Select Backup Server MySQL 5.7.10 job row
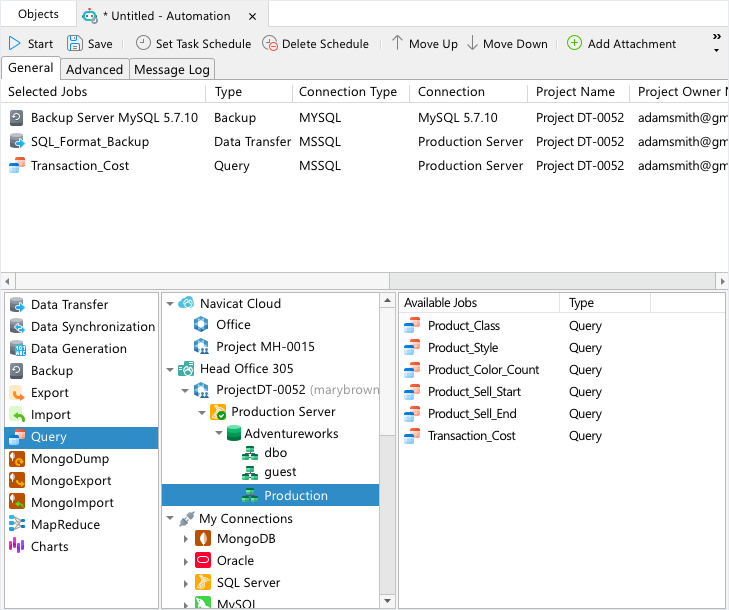The width and height of the screenshot is (729, 610). [364, 118]
